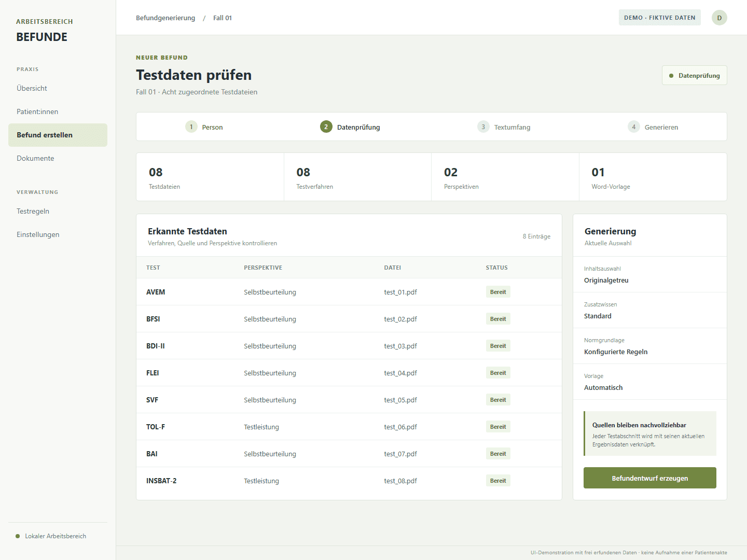
Task: Click the file name test_01.pdf
Action: pyautogui.click(x=400, y=292)
